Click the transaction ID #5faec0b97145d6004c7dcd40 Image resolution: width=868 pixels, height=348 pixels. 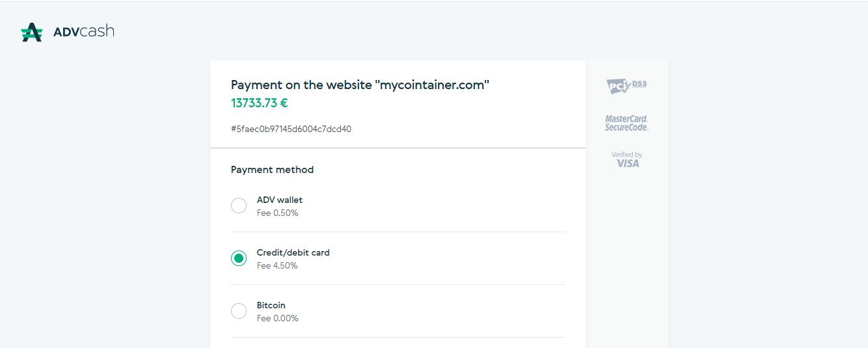click(x=291, y=129)
